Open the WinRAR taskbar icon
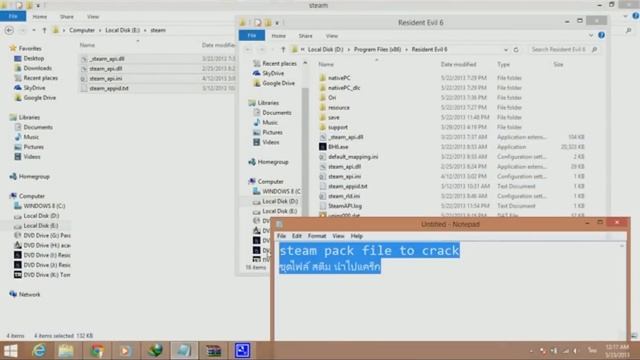 [x=213, y=350]
